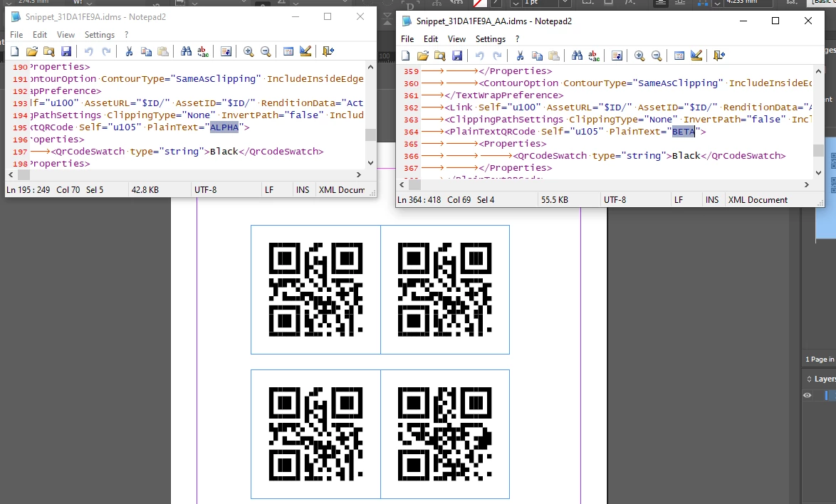
Task: Click Undo in Snippet_31DA1FE9A_AA.idms toolbar
Action: point(480,56)
